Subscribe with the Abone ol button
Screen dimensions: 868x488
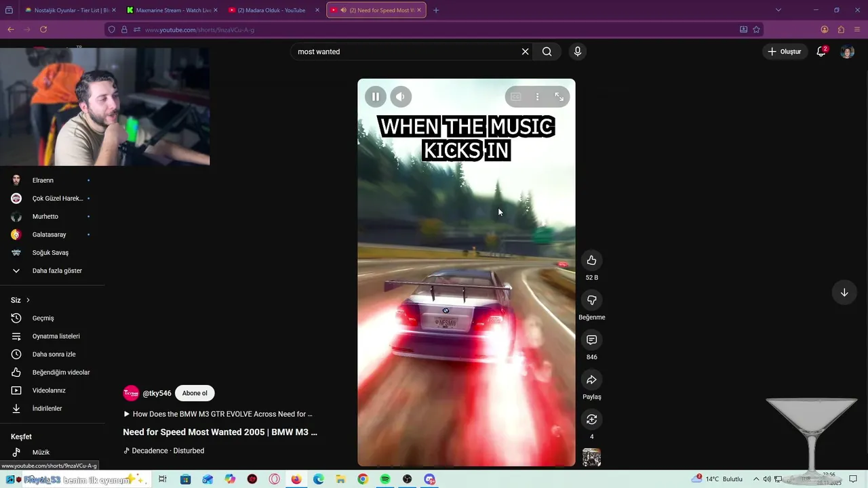[x=195, y=393]
